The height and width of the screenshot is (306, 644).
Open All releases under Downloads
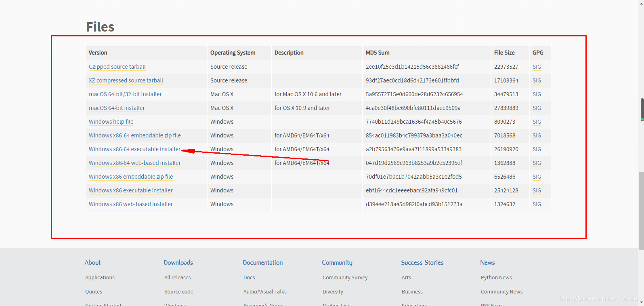tap(177, 277)
